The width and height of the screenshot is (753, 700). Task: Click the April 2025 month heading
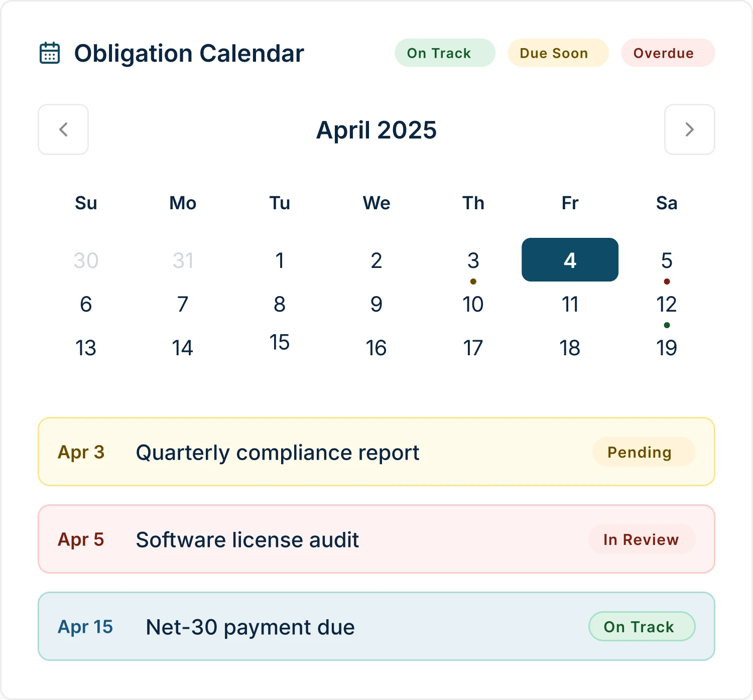click(x=376, y=129)
